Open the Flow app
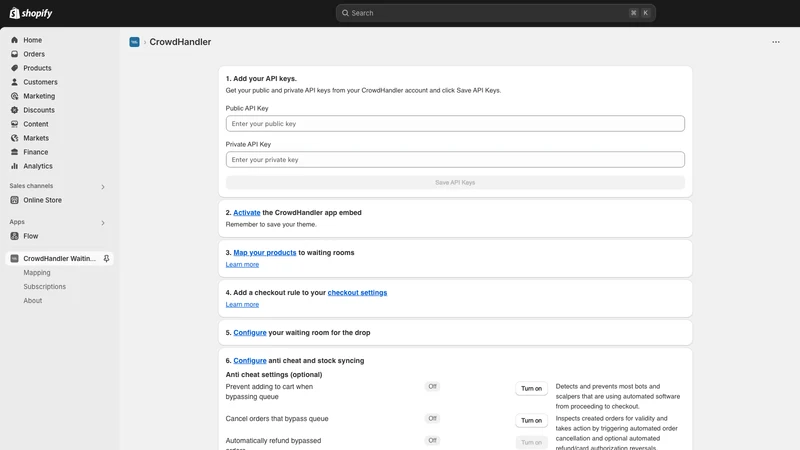 pos(31,236)
